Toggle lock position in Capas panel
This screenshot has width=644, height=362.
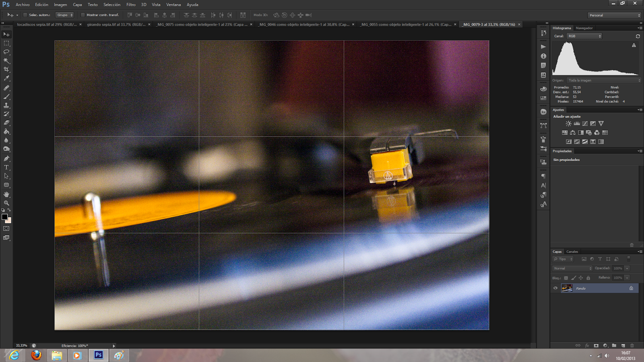[x=581, y=278]
